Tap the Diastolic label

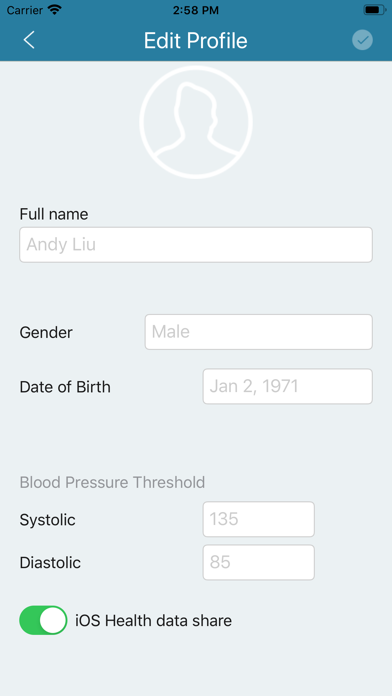click(50, 563)
